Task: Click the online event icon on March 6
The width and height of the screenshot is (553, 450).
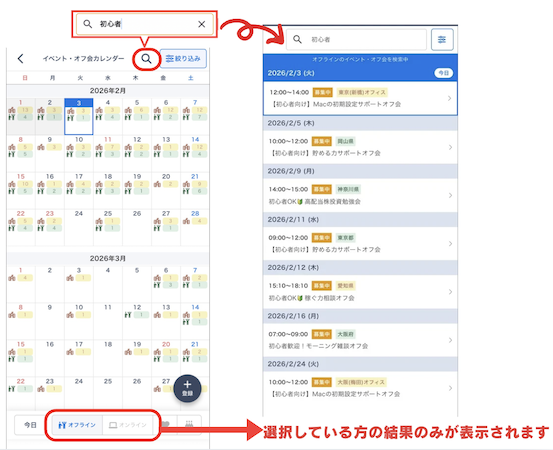Action: (x=157, y=285)
